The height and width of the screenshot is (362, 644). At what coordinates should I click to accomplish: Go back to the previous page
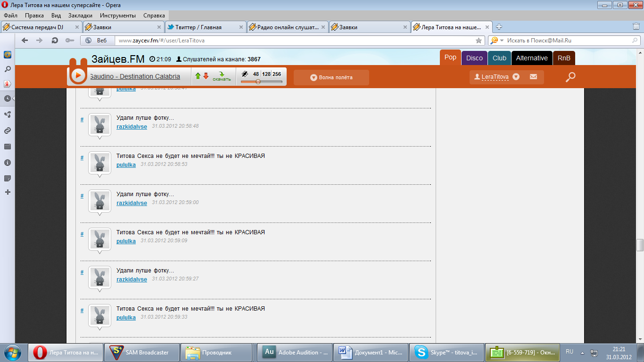[25, 41]
